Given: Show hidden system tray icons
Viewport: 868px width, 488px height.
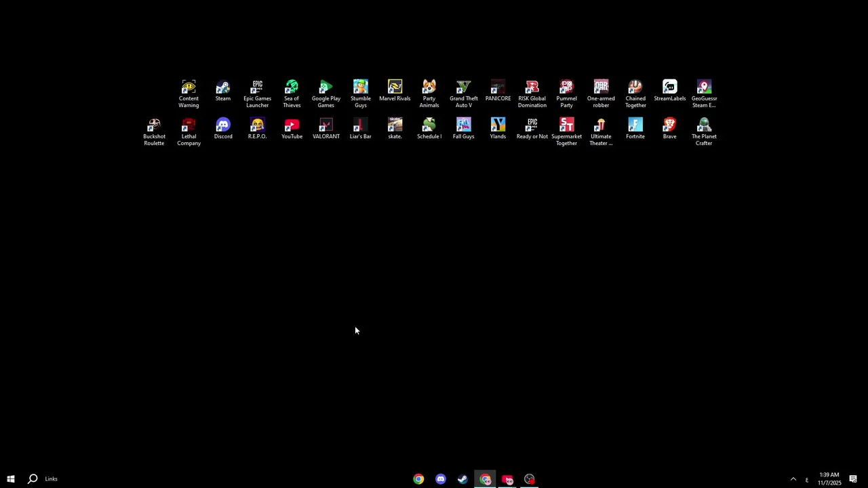Looking at the screenshot, I should 793,479.
